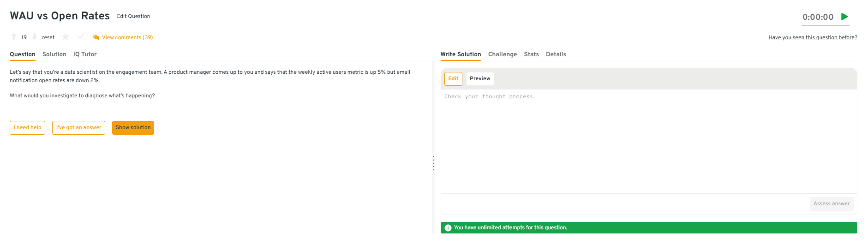The image size is (868, 245).
Task: Upvote the question with the up arrow
Action: tap(14, 37)
